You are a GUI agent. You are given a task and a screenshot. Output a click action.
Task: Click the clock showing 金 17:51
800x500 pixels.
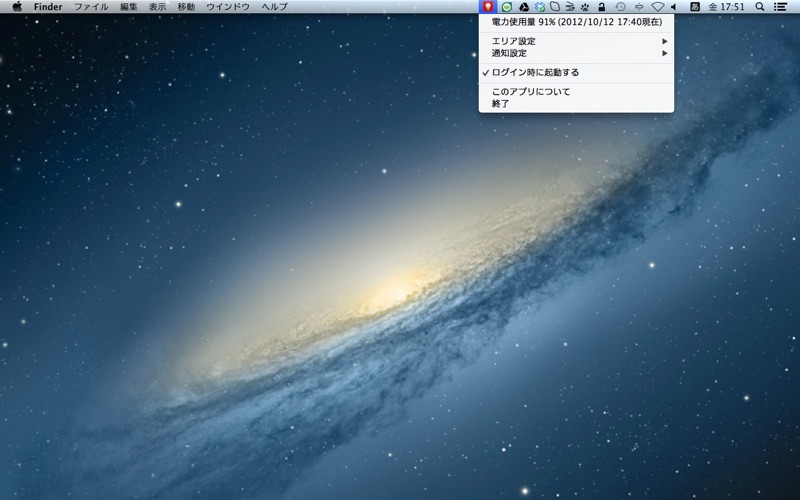click(727, 7)
